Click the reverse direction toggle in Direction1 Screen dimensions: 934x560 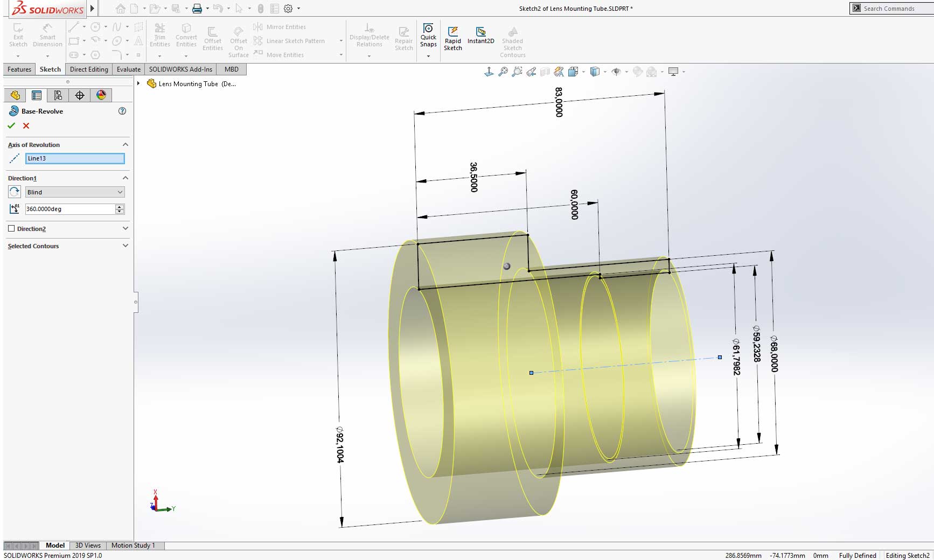coord(15,192)
